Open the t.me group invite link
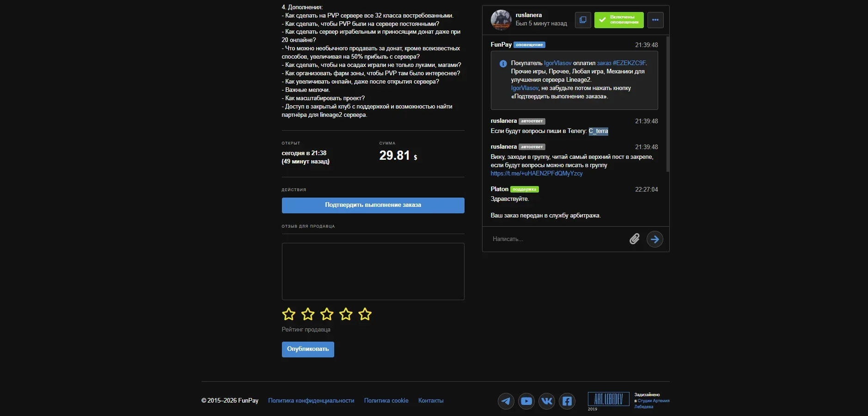 (x=537, y=174)
